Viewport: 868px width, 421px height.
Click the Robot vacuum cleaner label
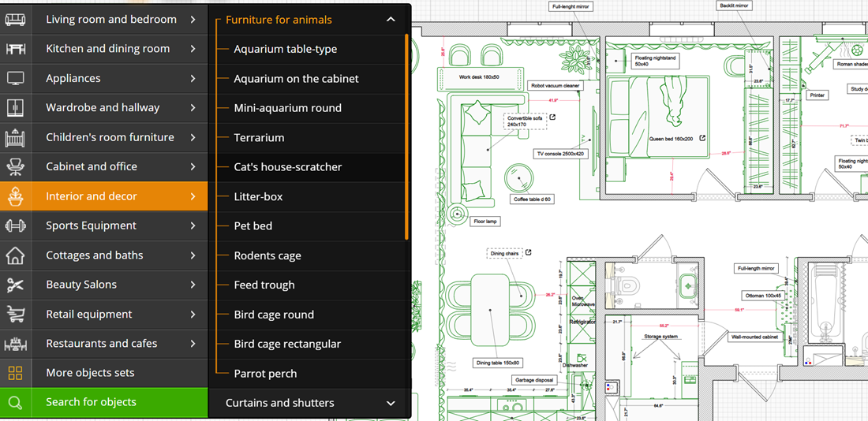point(556,86)
